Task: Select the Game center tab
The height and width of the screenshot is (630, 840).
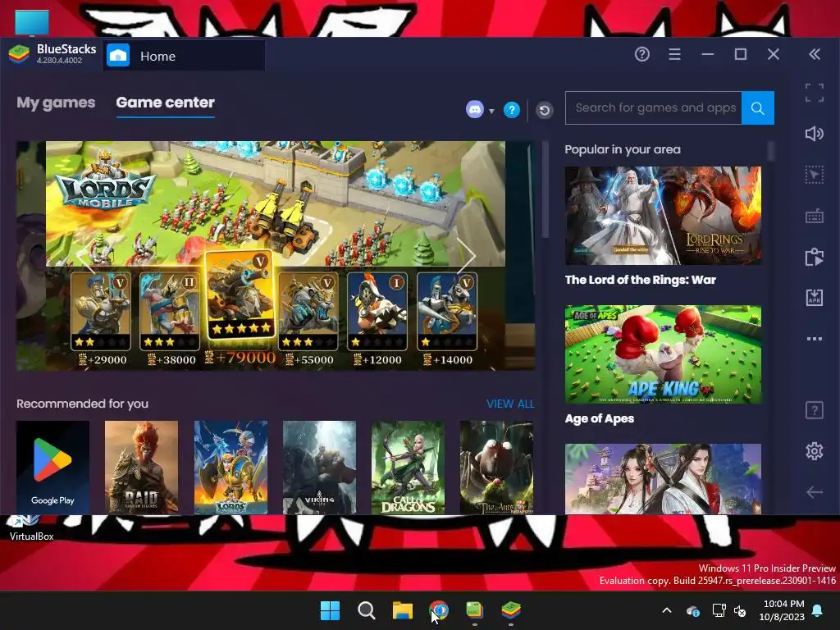Action: click(x=165, y=103)
